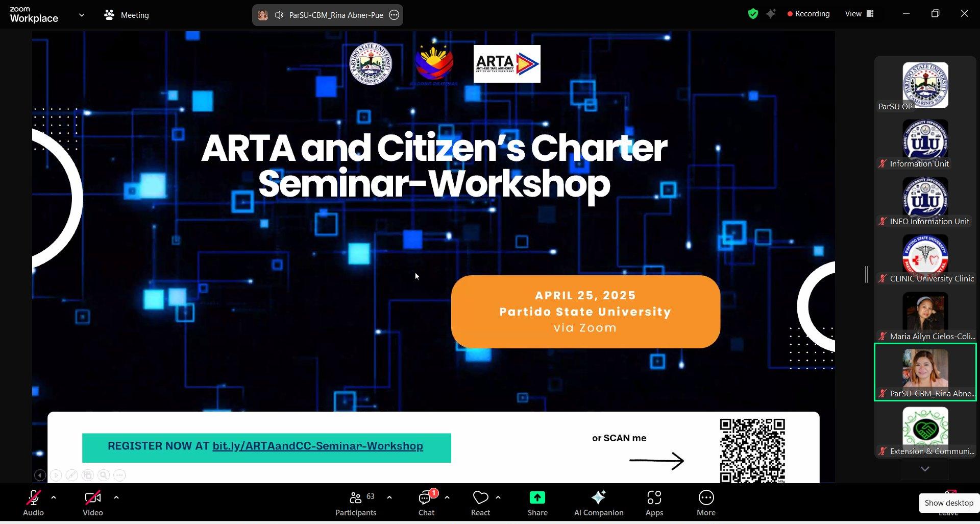The height and width of the screenshot is (524, 980).
Task: Open the speaker's more options ellipsis
Action: click(394, 15)
